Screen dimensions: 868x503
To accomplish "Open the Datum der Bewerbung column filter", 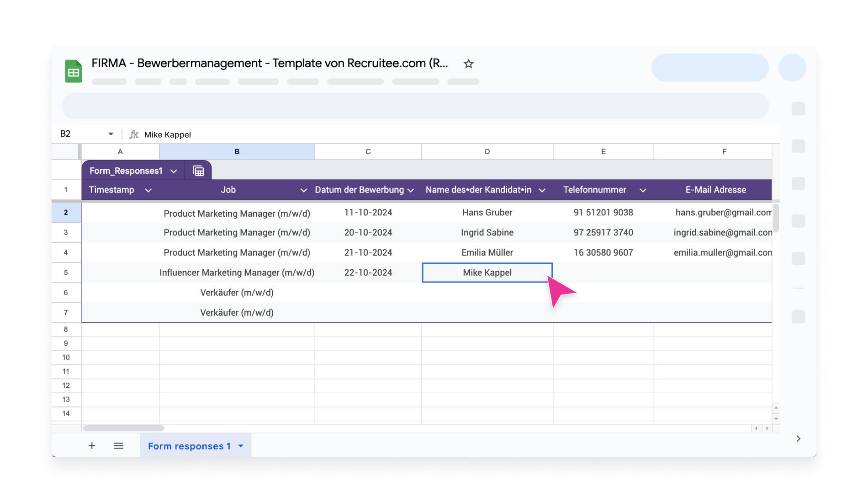I will click(411, 190).
